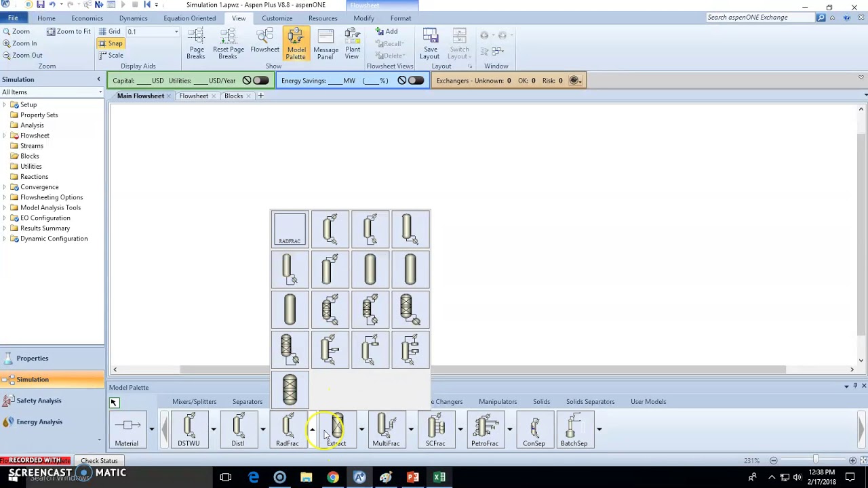Click the zoom-out minus button on zoom slider
868x488 pixels.
(773, 461)
